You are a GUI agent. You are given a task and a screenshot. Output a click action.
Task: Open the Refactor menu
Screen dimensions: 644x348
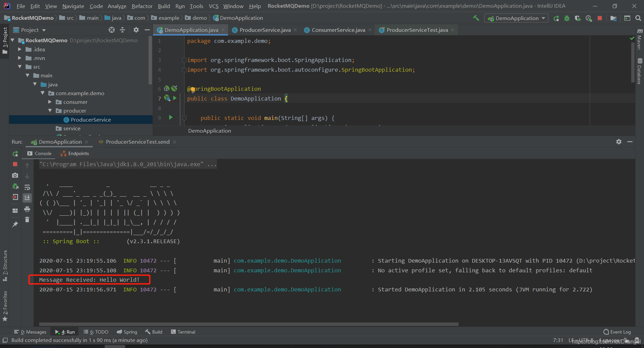tap(142, 6)
